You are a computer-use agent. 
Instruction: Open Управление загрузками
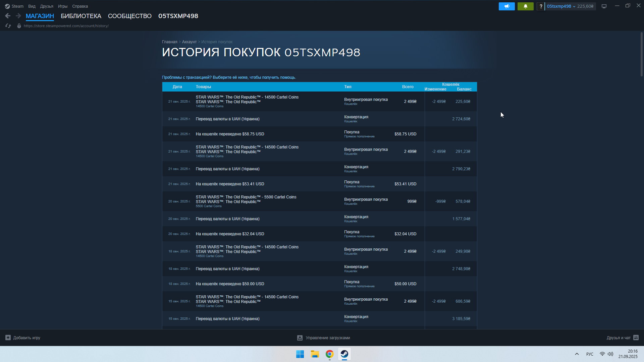(328, 338)
